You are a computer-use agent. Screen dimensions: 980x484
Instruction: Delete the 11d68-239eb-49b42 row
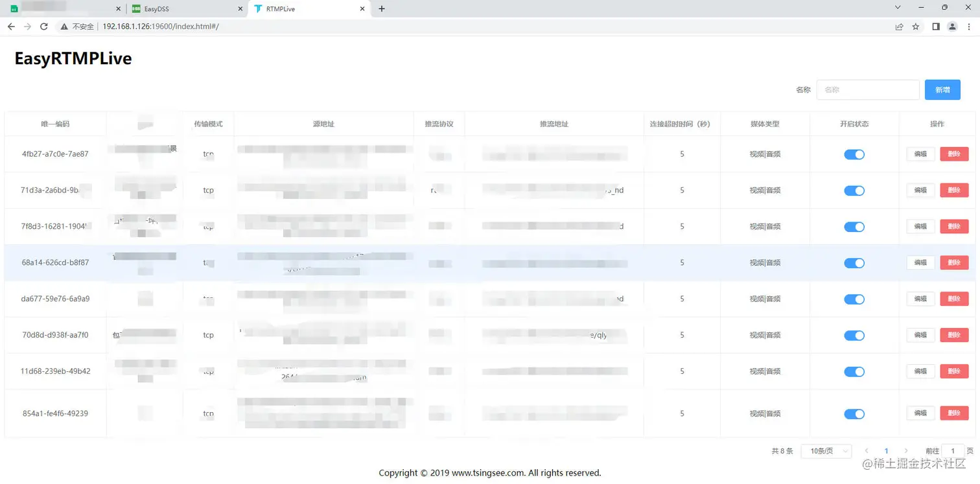point(954,372)
